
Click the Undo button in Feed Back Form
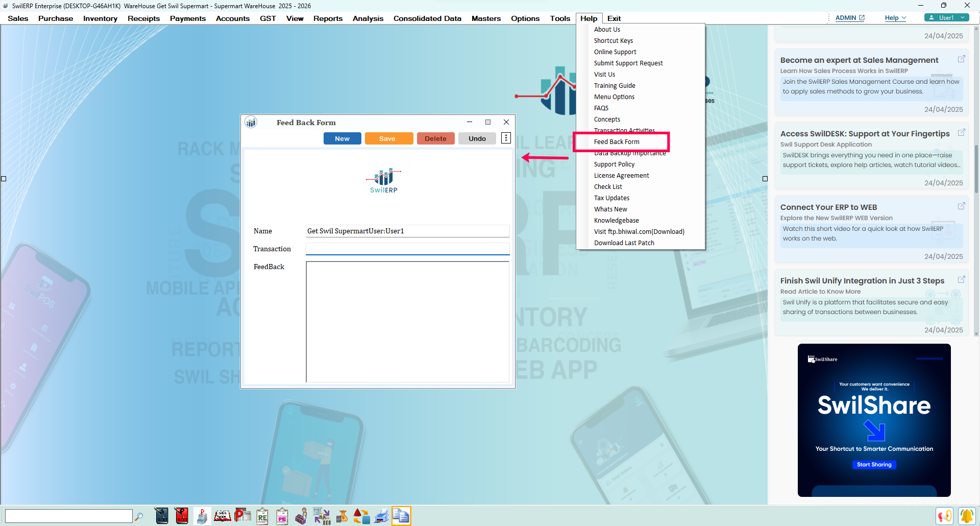coord(477,138)
